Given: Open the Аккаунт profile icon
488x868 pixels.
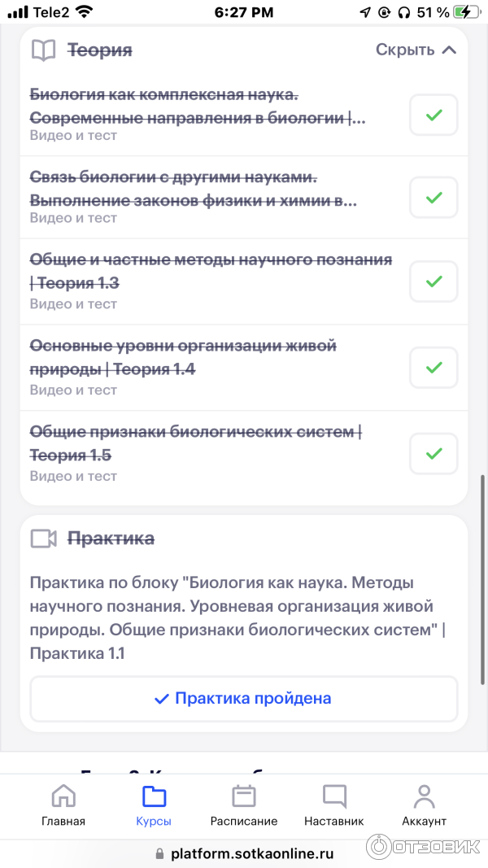Looking at the screenshot, I should 424,796.
